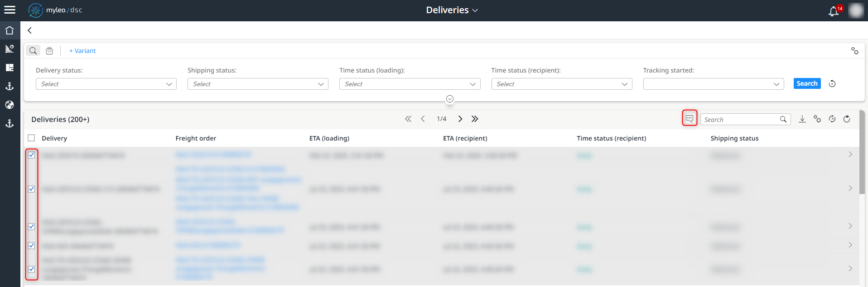The width and height of the screenshot is (868, 287).
Task: Open details chevron of second row
Action: [850, 188]
